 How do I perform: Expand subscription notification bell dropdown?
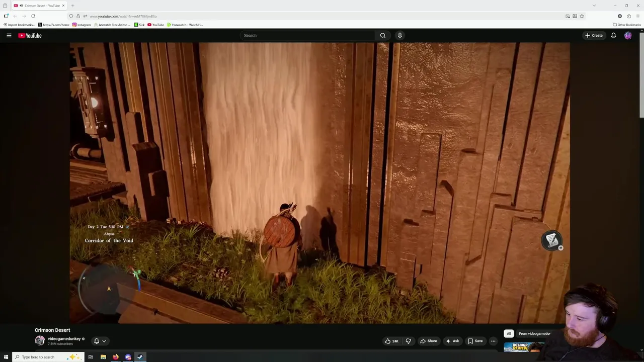[100, 341]
